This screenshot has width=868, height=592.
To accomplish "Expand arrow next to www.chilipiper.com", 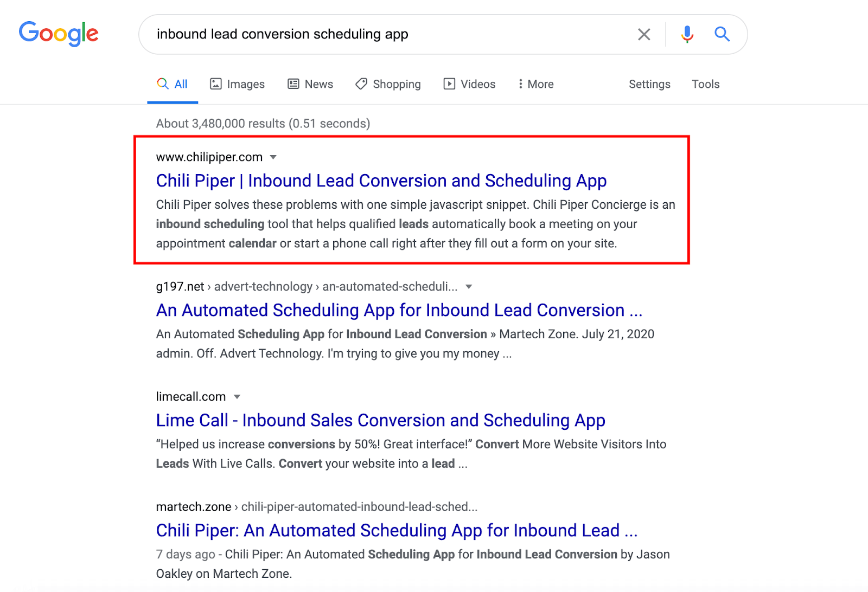I will 273,157.
